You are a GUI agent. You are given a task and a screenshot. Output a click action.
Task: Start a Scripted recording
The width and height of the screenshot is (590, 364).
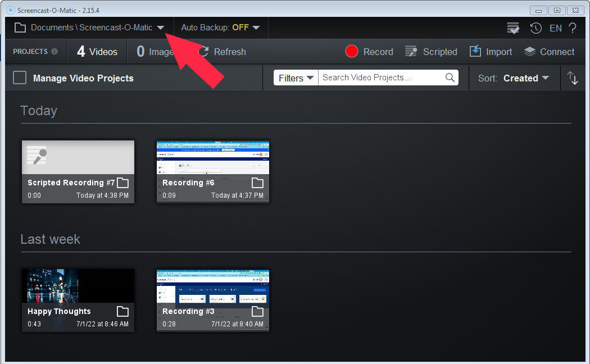tap(431, 52)
